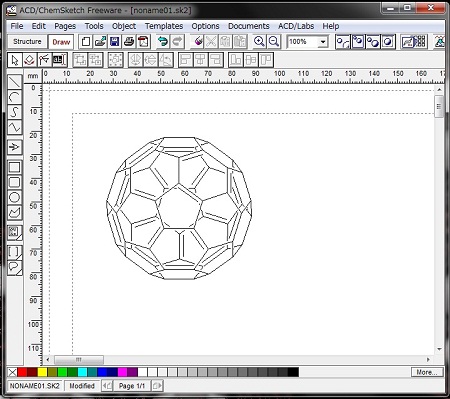Export to PDF via PDF icon
The height and width of the screenshot is (399, 450).
(144, 42)
